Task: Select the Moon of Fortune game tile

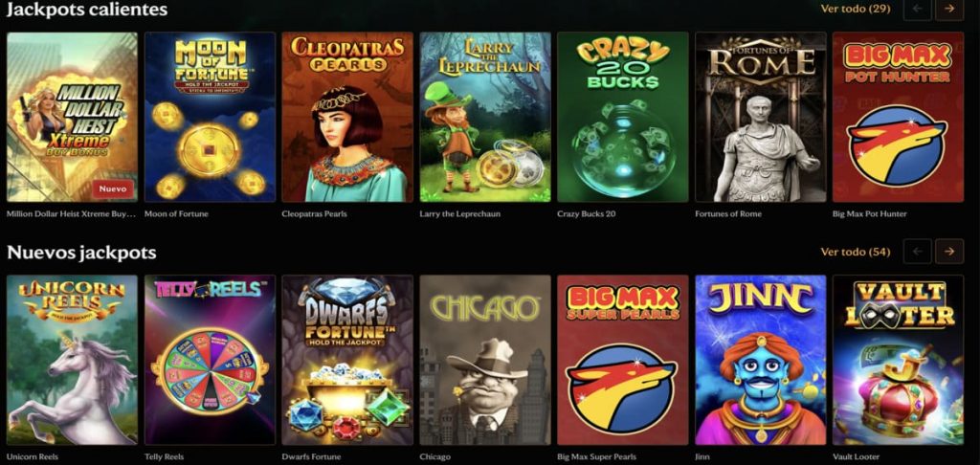Action: [210, 117]
